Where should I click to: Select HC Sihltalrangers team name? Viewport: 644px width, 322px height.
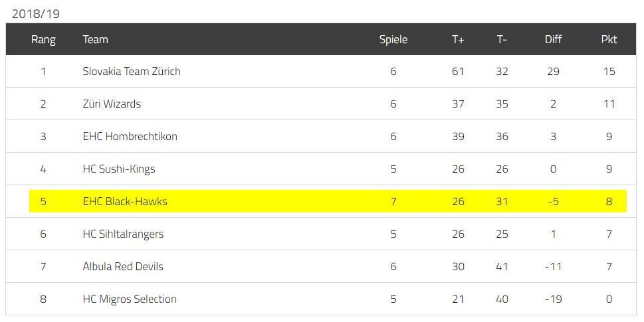(x=123, y=234)
